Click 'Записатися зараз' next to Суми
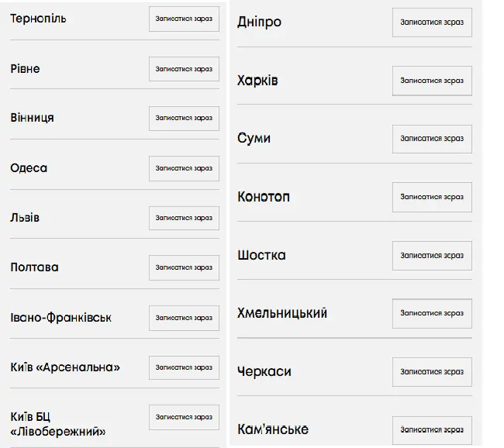 click(x=432, y=139)
